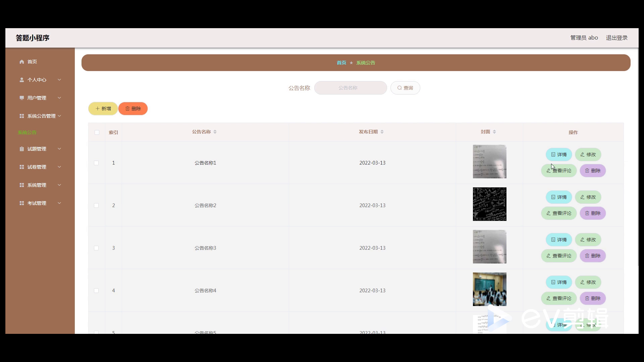644x362 pixels.
Task: Click the grid icon next to 系统管理
Action: (x=22, y=185)
